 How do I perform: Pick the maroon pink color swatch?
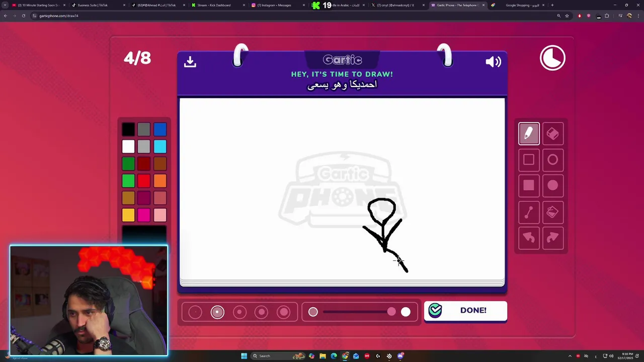tap(144, 198)
